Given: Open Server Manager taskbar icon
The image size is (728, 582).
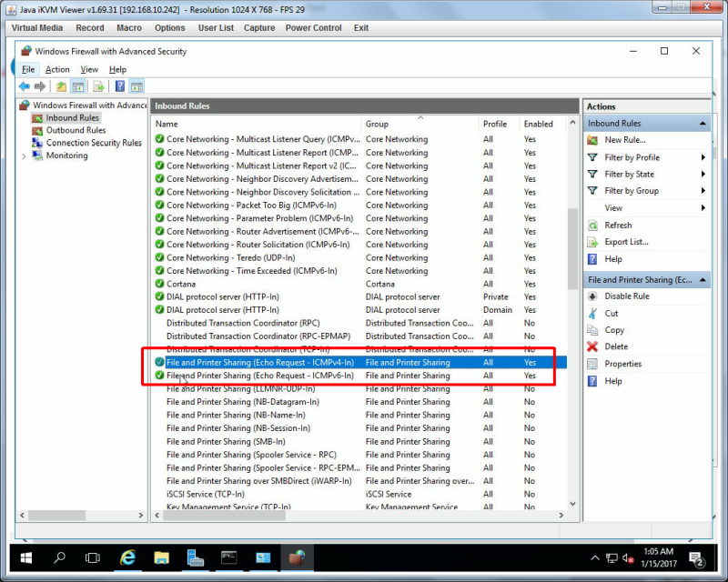Looking at the screenshot, I should coord(195,557).
